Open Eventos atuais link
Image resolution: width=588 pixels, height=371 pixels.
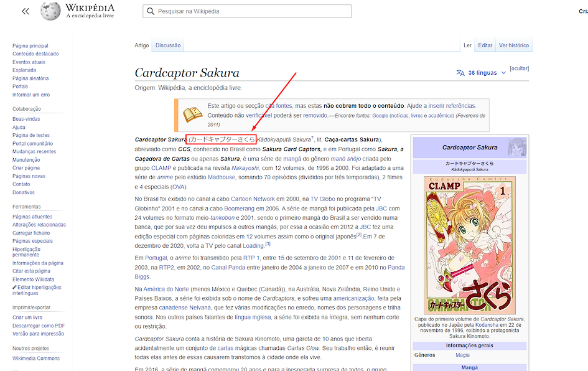(x=29, y=62)
